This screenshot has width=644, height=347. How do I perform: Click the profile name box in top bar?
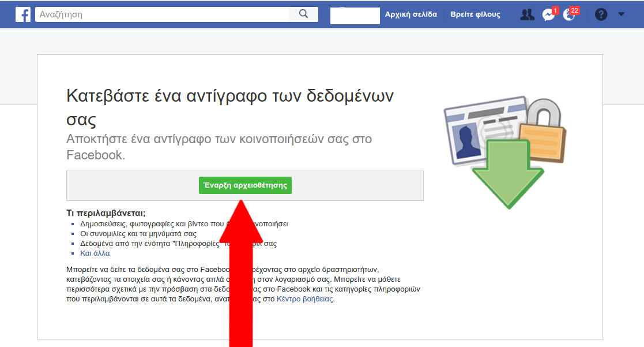[355, 16]
